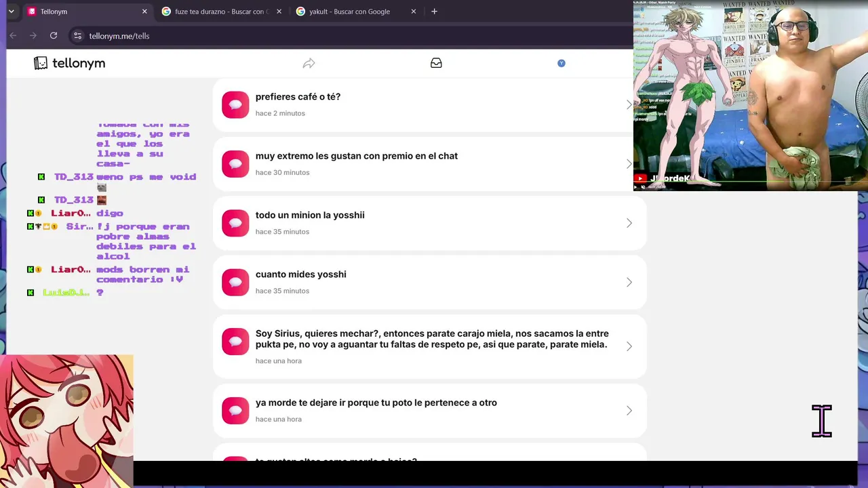Click the webcam video overlay

point(751,96)
